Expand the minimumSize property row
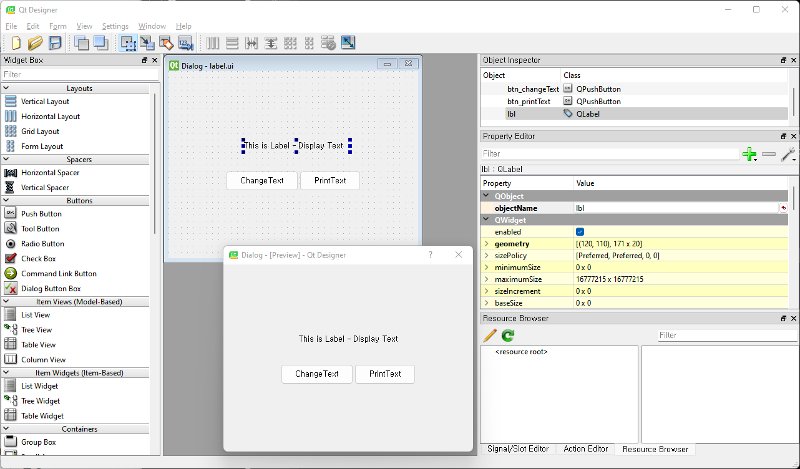Viewport: 800px width, 469px height. coord(487,267)
